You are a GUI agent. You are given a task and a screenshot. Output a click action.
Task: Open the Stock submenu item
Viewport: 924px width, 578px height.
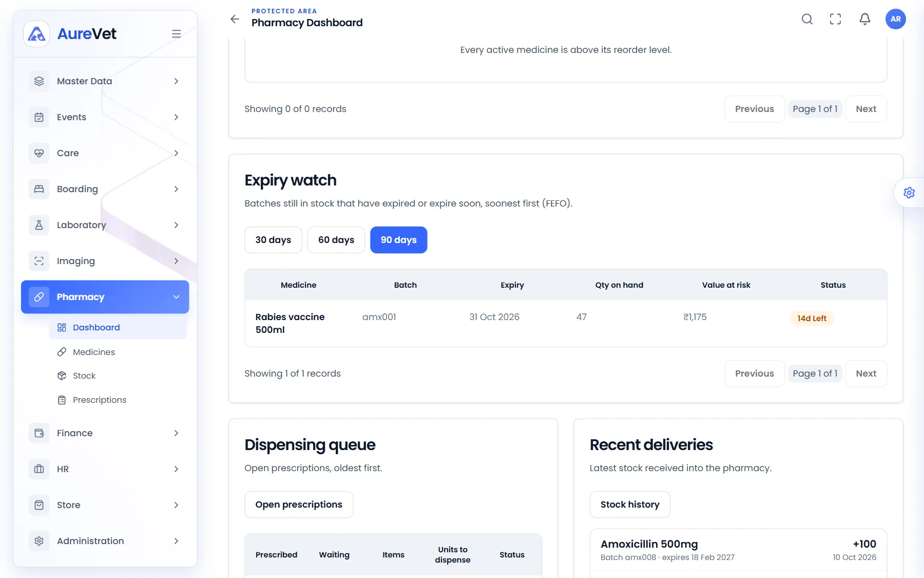click(118, 376)
